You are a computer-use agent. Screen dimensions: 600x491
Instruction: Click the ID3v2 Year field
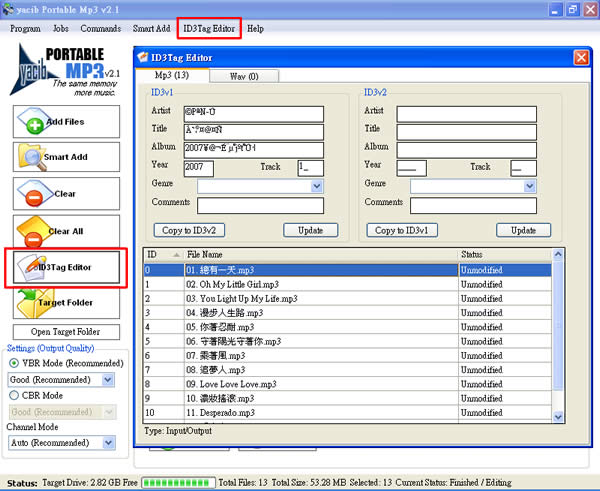(411, 168)
